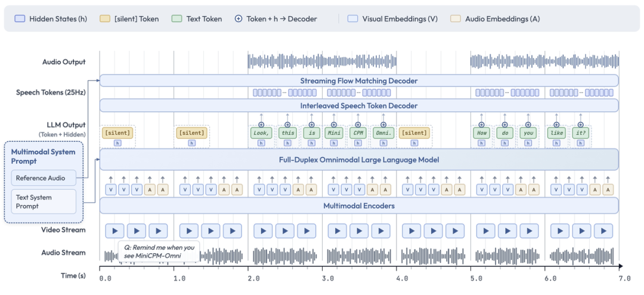Click the 'CPM' text token

[357, 133]
